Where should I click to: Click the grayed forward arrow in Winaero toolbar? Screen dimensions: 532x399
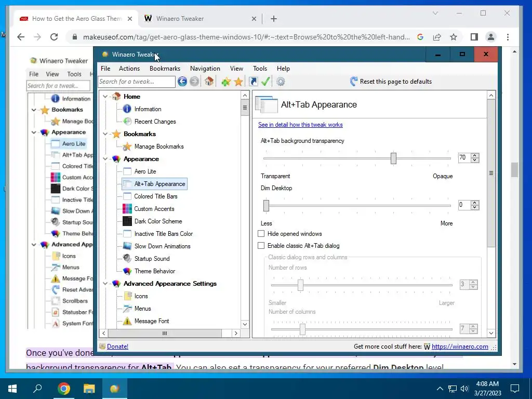(x=194, y=82)
